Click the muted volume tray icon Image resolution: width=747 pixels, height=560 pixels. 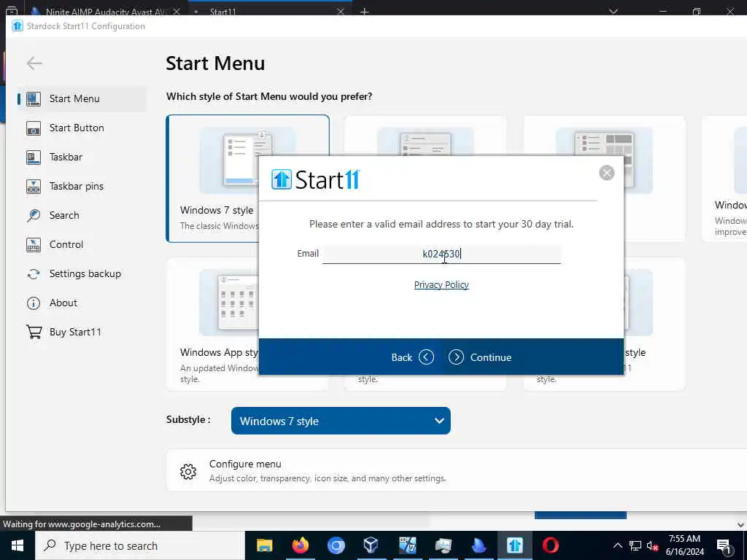click(652, 545)
